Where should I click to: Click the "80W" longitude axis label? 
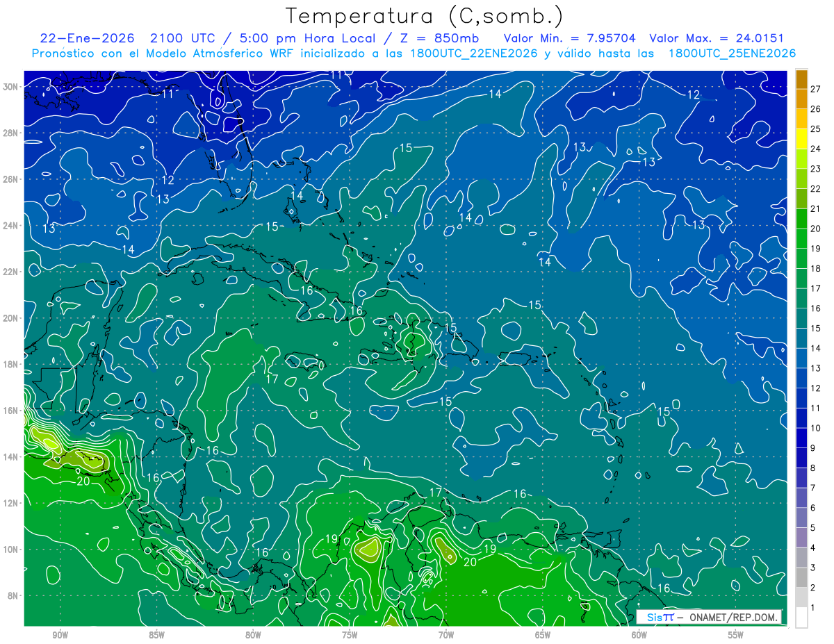(x=253, y=635)
